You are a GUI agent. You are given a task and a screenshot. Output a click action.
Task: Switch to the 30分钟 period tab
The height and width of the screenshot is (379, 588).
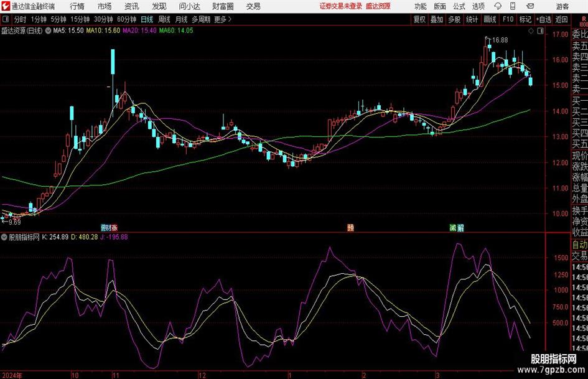tap(103, 19)
